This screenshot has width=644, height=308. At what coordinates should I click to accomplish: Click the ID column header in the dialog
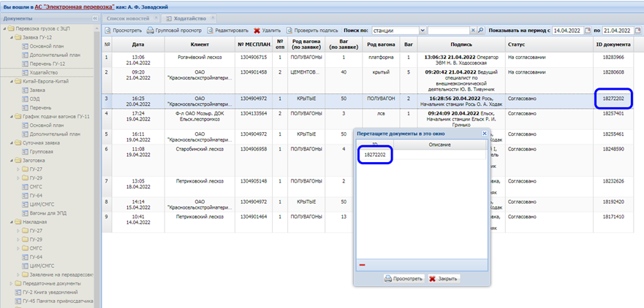pos(374,145)
